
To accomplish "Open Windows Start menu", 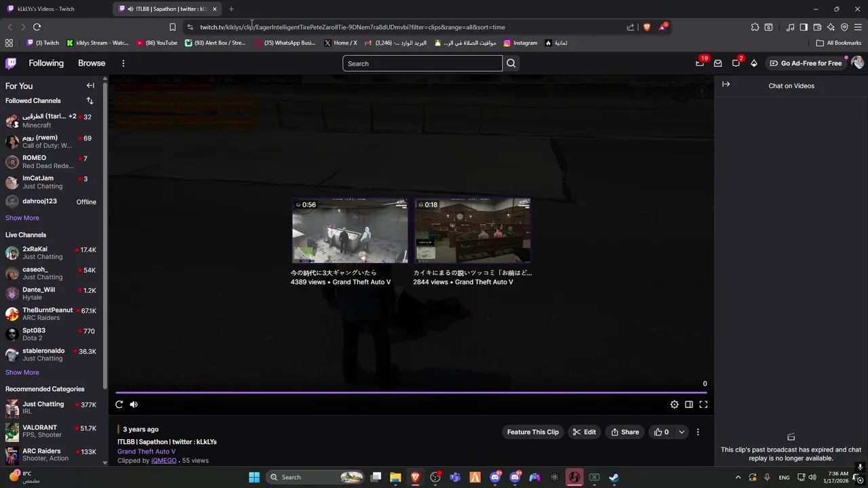I will pyautogui.click(x=254, y=477).
